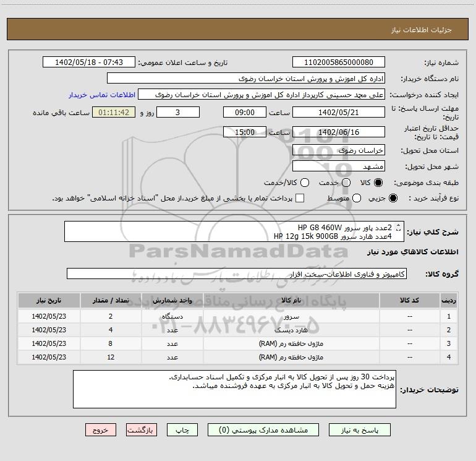Click the 'دستگاه' unit cell

[x=172, y=316]
